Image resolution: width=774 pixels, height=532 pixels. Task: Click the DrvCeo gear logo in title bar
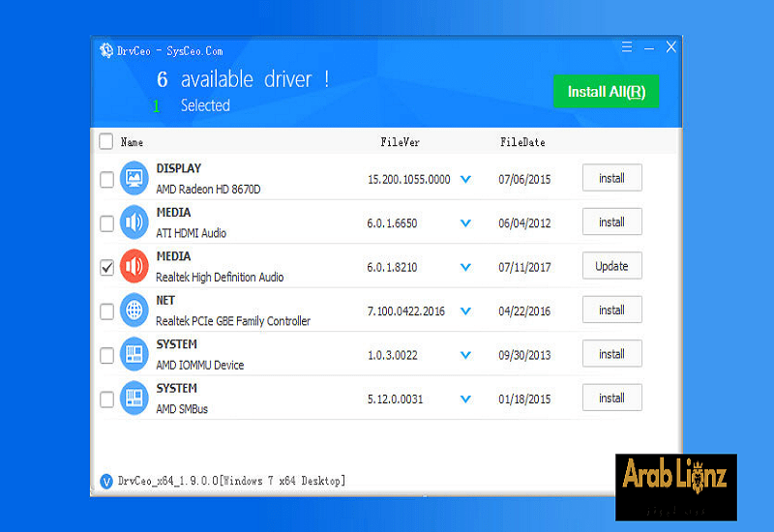(106, 50)
